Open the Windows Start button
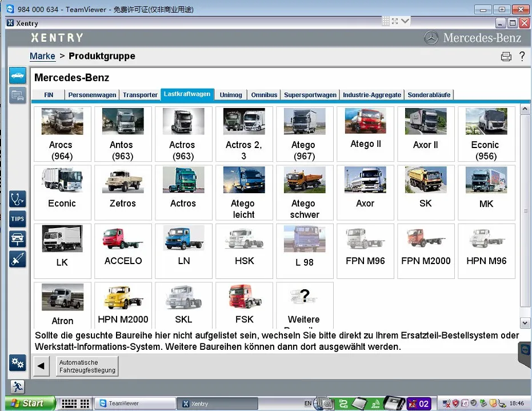Screen dimensions: 532x411 coord(30,403)
